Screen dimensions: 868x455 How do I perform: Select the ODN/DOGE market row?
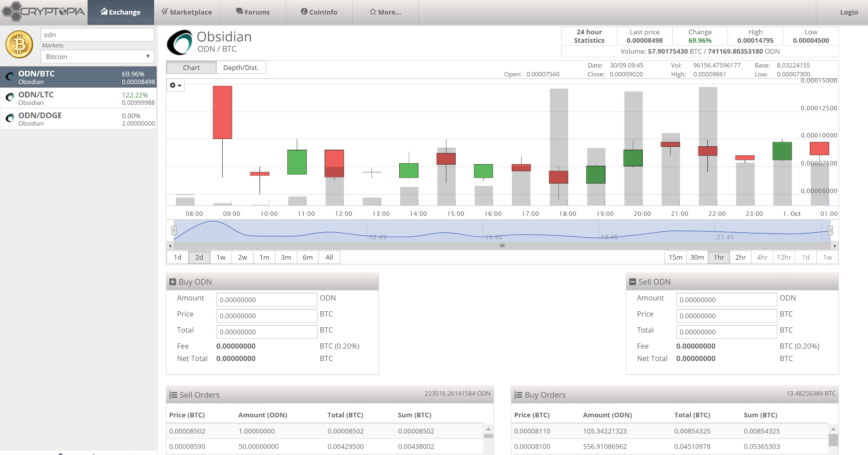pyautogui.click(x=78, y=119)
